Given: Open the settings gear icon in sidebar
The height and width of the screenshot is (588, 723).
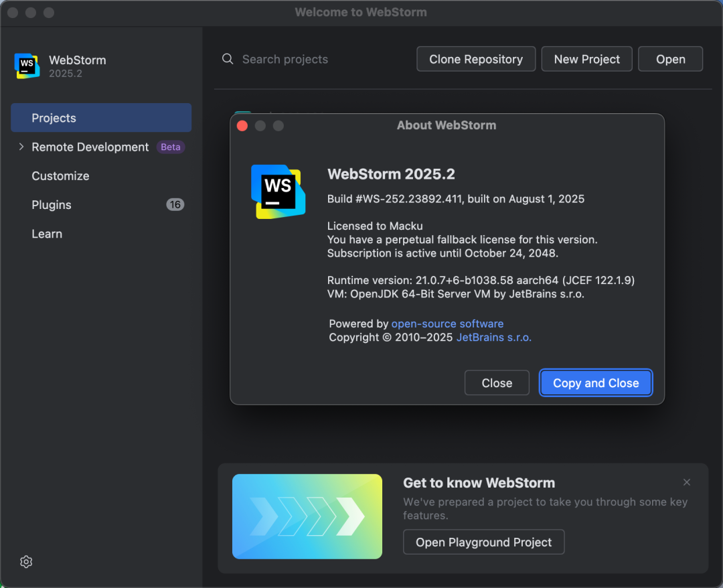Looking at the screenshot, I should pos(26,561).
